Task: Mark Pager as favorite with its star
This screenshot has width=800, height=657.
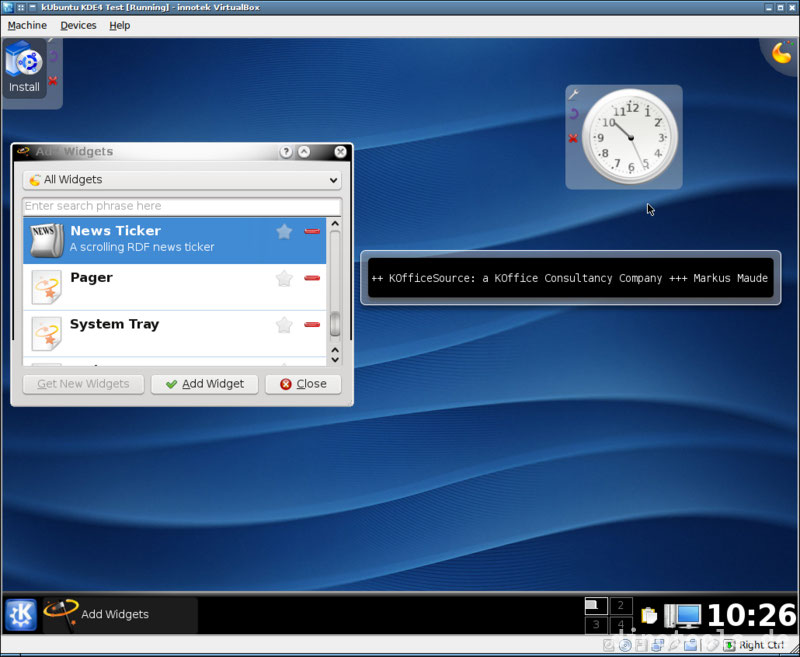Action: point(284,279)
